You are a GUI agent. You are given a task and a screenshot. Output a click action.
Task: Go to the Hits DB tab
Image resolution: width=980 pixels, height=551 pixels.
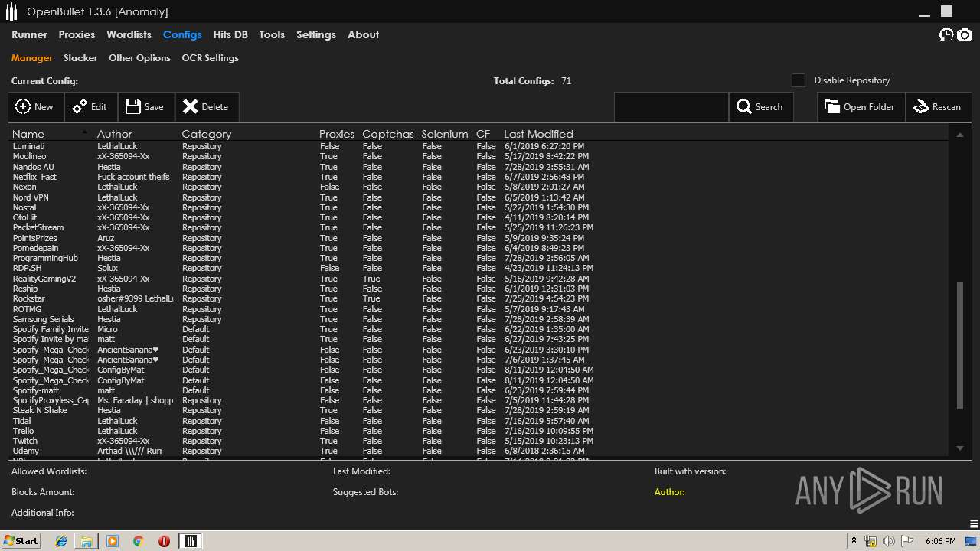click(230, 34)
